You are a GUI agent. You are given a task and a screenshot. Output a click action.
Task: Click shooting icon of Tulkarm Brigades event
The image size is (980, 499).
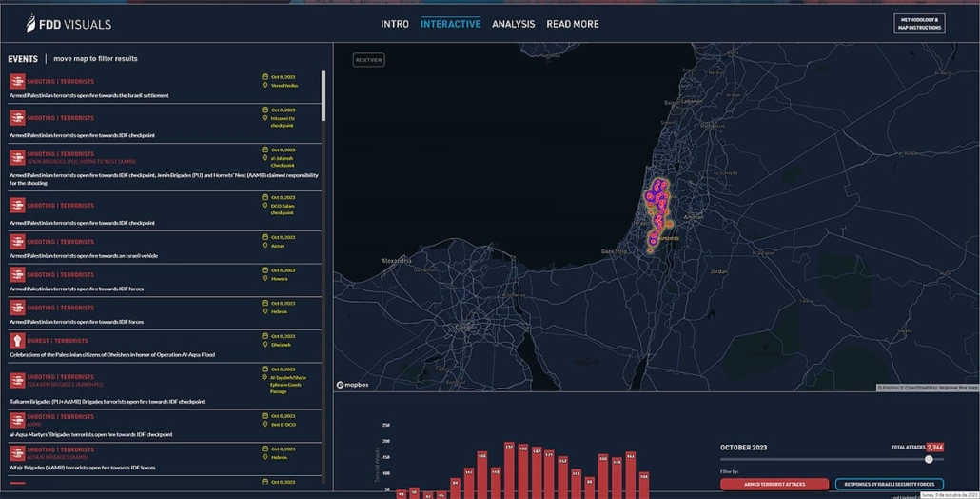[x=17, y=381]
